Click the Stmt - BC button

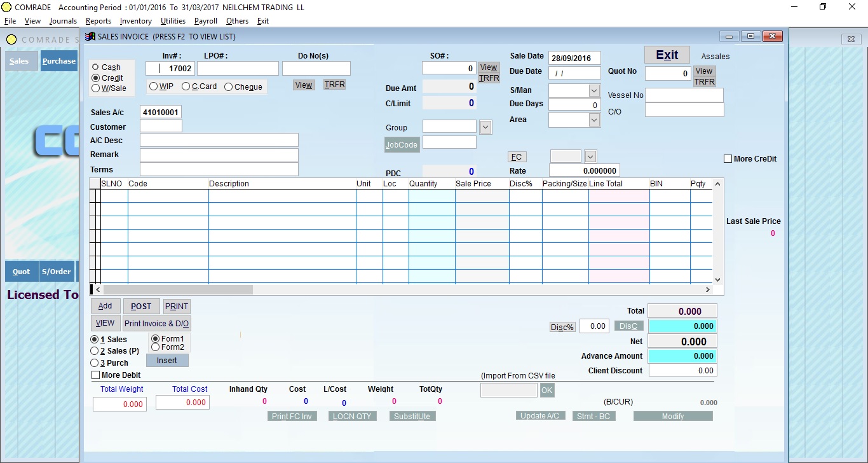point(594,416)
